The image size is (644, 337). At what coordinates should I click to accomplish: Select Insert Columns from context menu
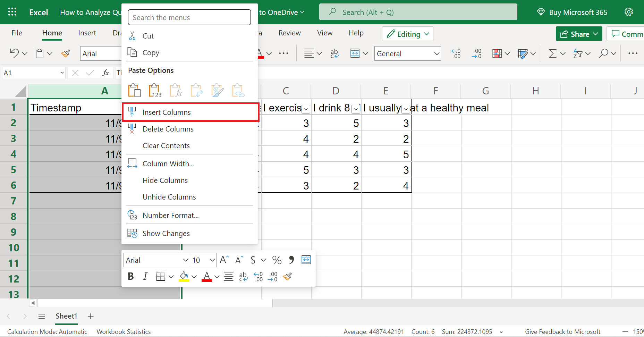(x=167, y=112)
